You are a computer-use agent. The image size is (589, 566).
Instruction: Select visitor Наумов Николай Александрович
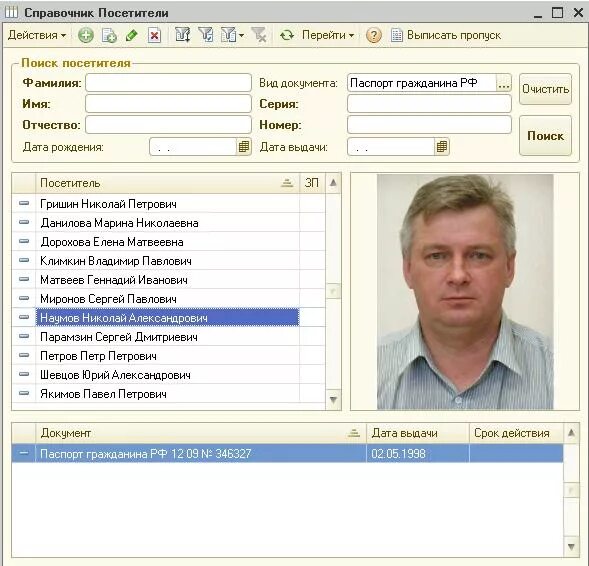(x=168, y=318)
